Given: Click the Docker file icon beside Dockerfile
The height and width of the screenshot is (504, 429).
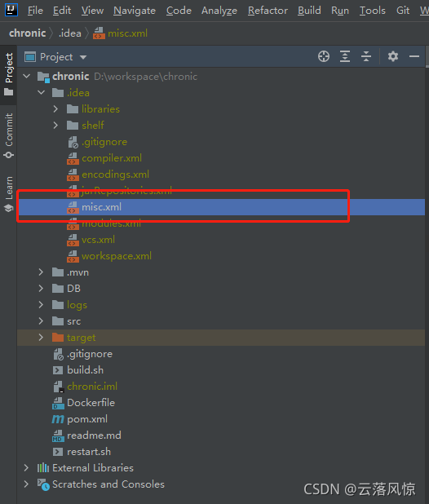Looking at the screenshot, I should (x=58, y=403).
